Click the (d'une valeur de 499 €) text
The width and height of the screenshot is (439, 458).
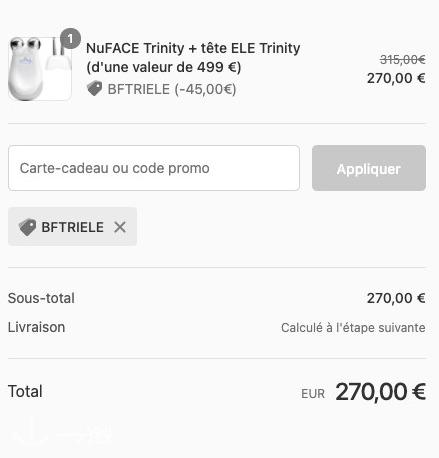pyautogui.click(x=164, y=67)
